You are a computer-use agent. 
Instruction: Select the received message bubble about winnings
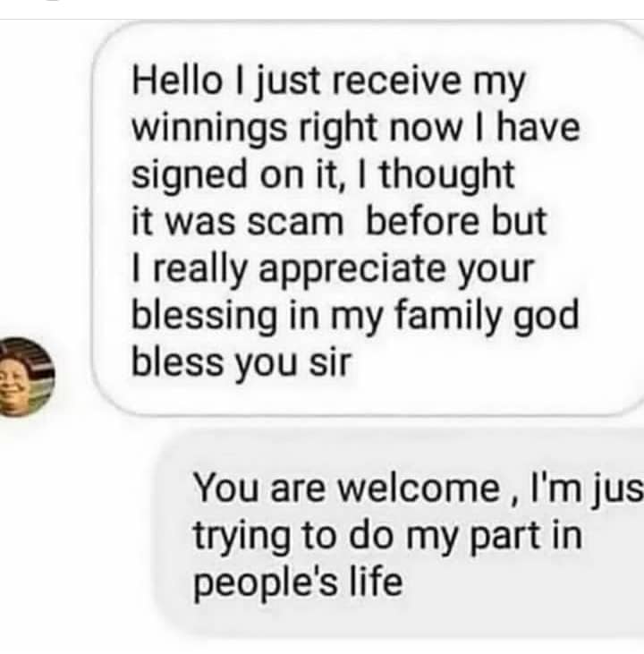368,218
